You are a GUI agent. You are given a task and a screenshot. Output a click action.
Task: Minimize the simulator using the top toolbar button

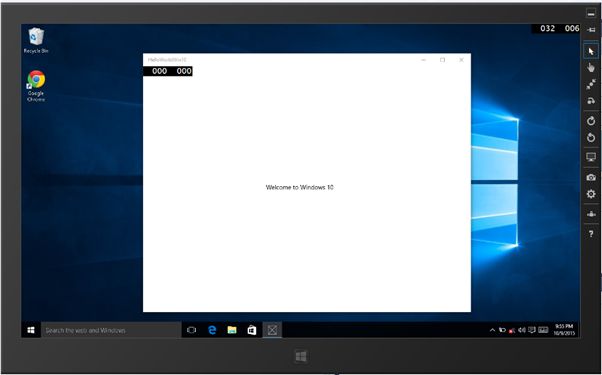coord(591,13)
